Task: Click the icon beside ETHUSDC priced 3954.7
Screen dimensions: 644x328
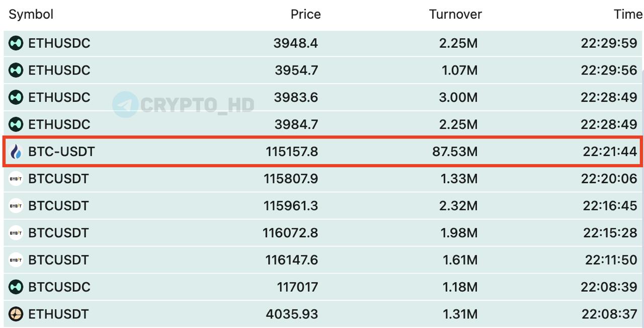Action: pyautogui.click(x=16, y=70)
